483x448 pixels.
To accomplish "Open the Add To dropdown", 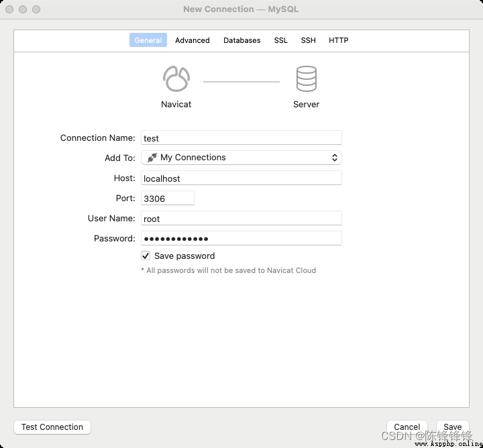I will (x=241, y=158).
